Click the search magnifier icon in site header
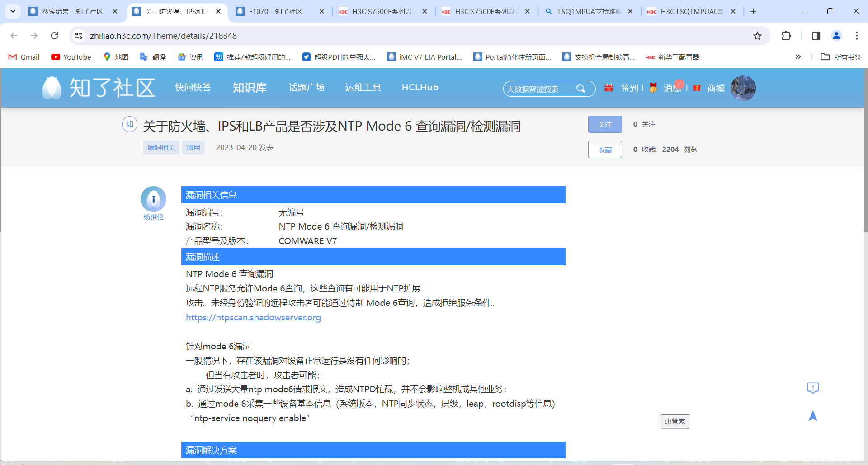This screenshot has width=868, height=465. [x=580, y=89]
